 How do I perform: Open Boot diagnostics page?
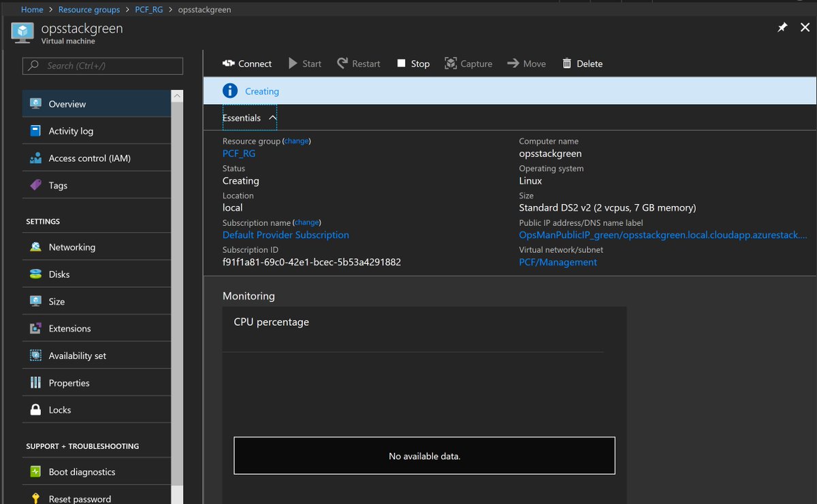pyautogui.click(x=97, y=472)
